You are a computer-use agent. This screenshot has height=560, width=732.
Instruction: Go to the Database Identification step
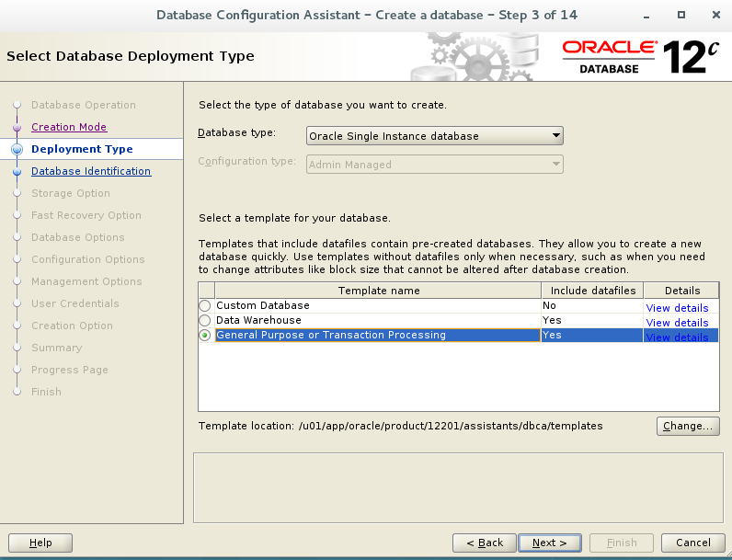click(91, 171)
